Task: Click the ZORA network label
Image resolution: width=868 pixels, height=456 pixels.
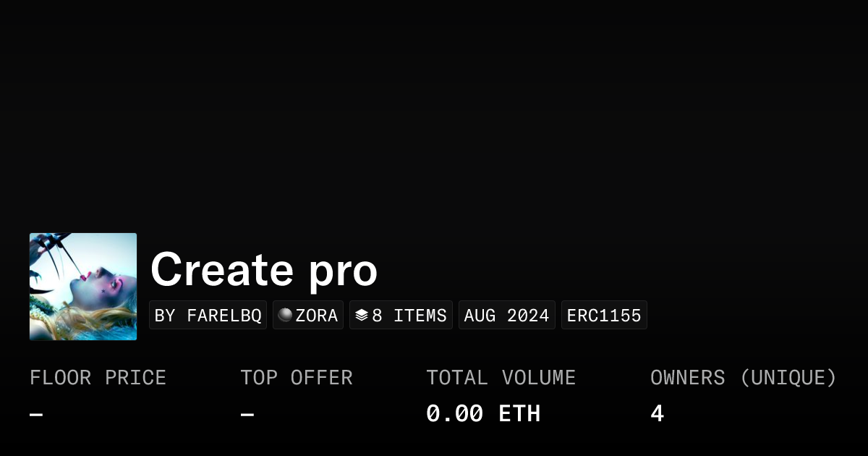Action: [316, 316]
